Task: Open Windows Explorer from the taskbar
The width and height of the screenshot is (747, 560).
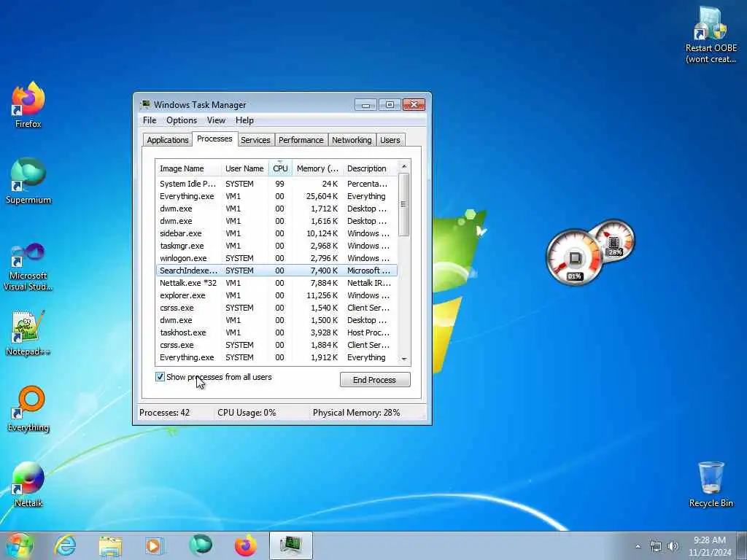Action: [x=110, y=545]
